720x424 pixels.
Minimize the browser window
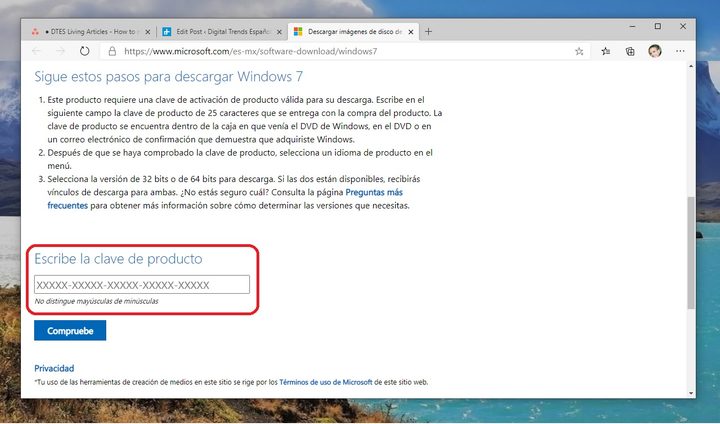[632, 27]
